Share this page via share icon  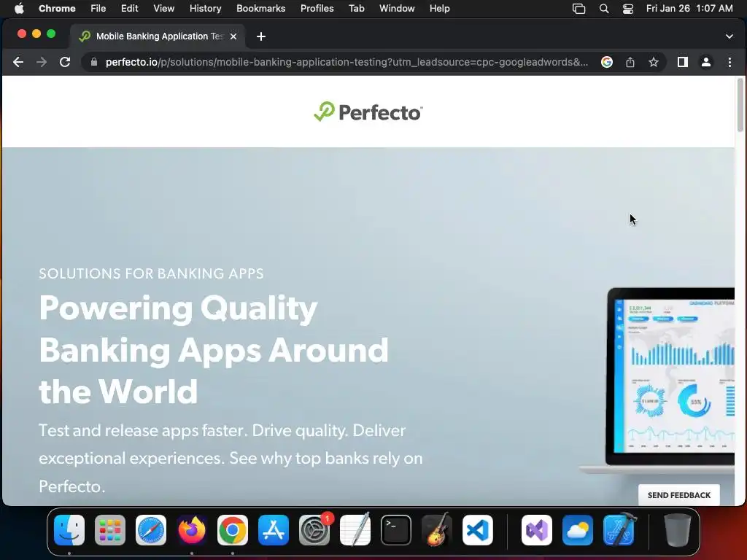630,62
